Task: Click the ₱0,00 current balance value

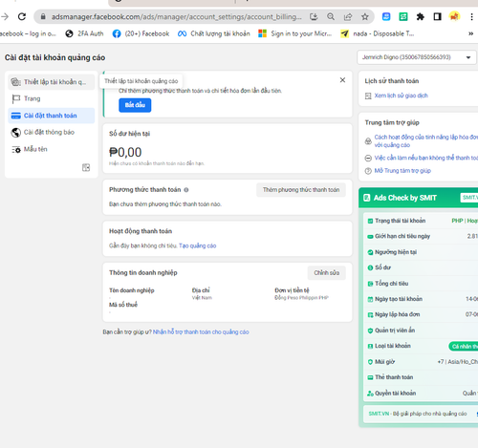Action: 125,153
